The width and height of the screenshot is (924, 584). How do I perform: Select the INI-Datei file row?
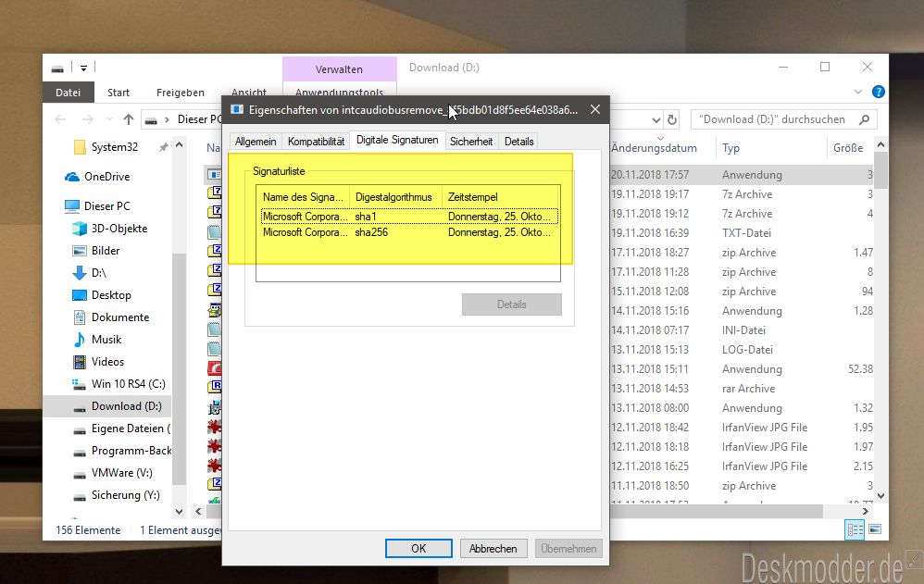742,330
